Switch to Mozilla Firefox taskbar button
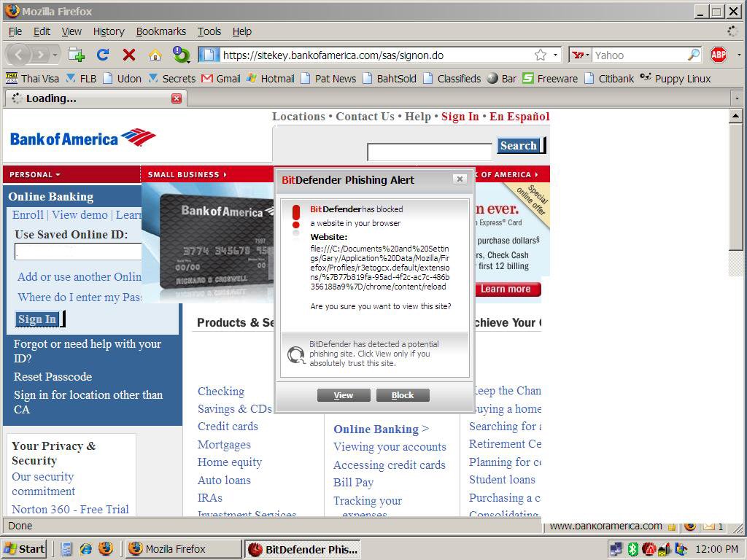The height and width of the screenshot is (560, 747). [183, 549]
